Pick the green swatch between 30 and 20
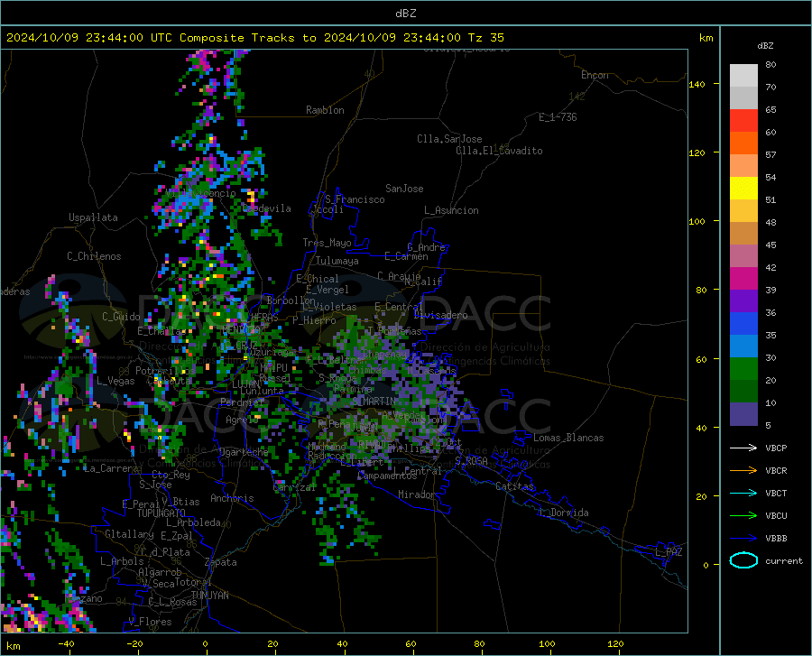The image size is (812, 656). tap(743, 369)
